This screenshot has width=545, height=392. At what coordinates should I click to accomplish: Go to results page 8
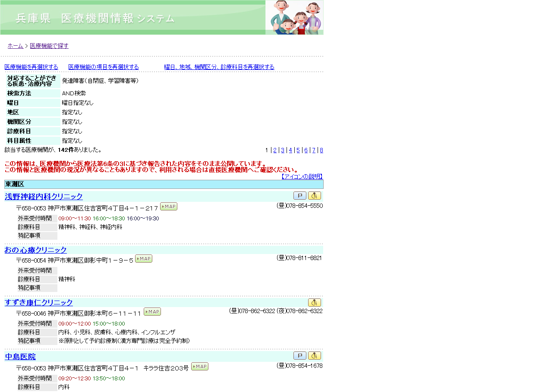pos(321,150)
